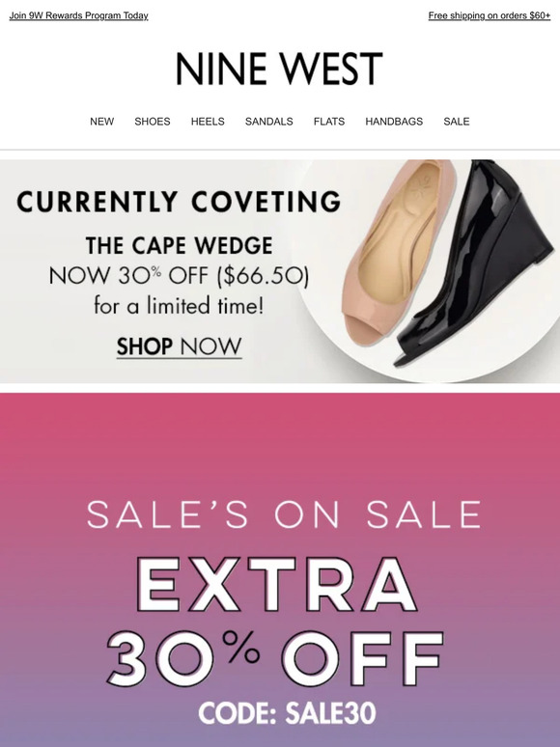The image size is (560, 747).
Task: Click the Now 30% Off ($66.50) text
Action: (x=180, y=276)
